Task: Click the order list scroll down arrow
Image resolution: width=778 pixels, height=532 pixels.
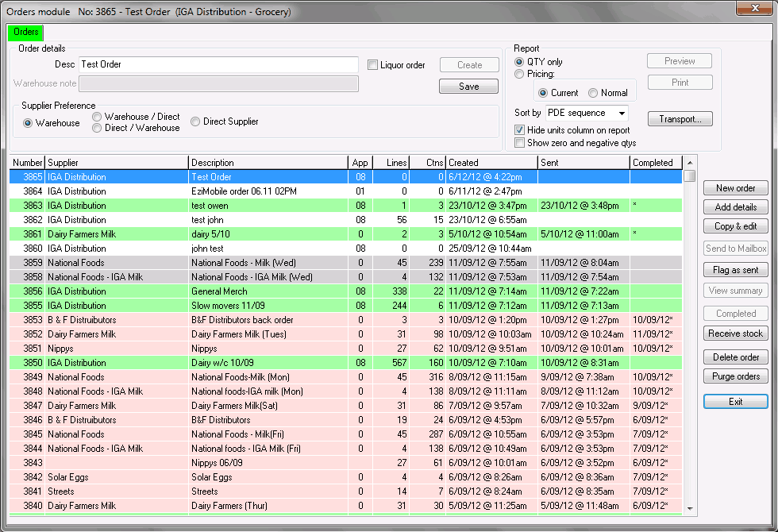Action: pos(690,509)
